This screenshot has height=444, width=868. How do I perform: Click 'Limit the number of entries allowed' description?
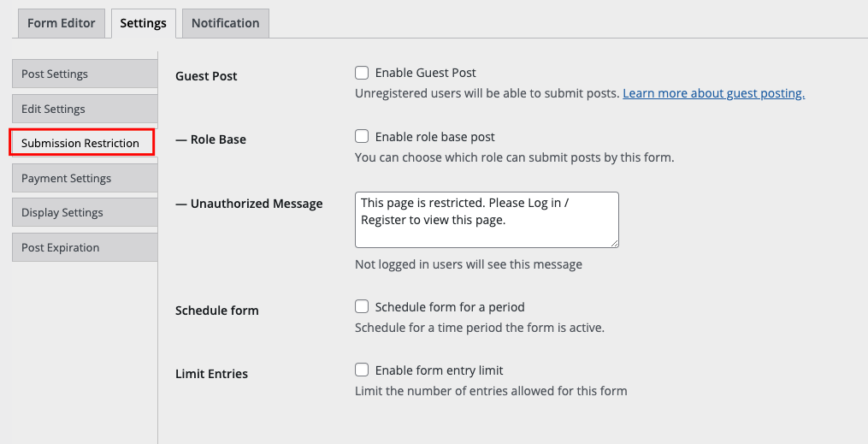pyautogui.click(x=491, y=391)
